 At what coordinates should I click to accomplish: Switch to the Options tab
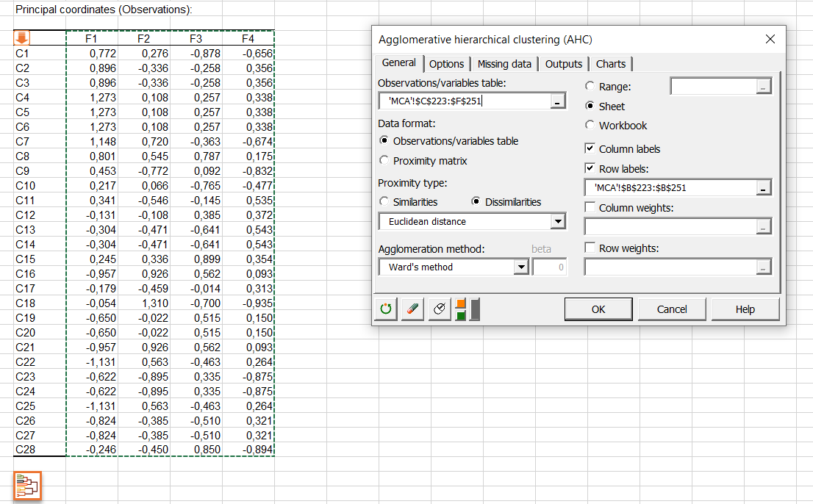446,64
